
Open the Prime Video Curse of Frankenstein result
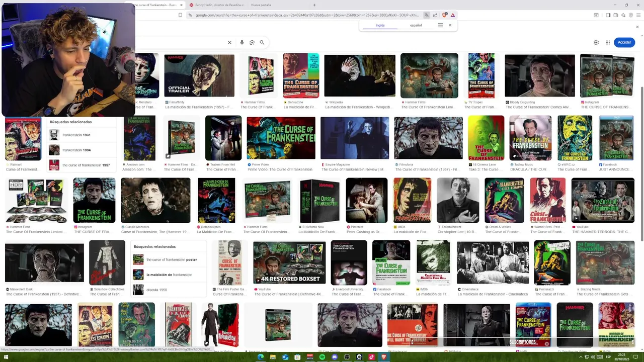tap(281, 138)
